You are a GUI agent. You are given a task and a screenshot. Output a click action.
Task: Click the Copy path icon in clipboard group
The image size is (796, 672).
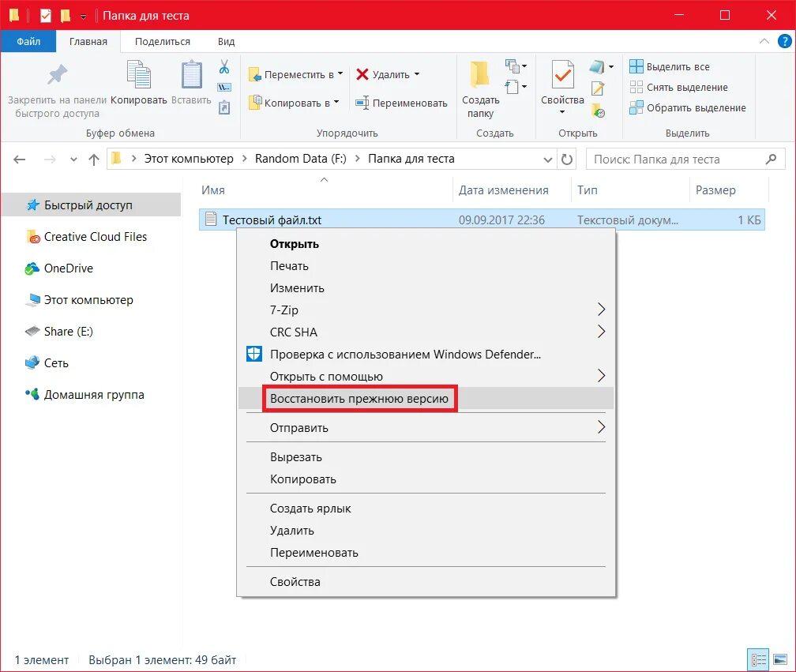click(x=224, y=88)
